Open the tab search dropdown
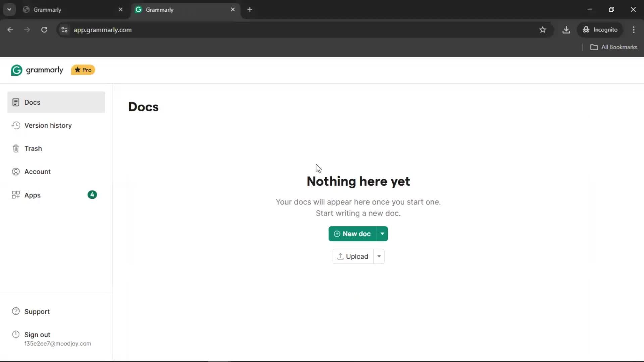This screenshot has height=362, width=644. (9, 9)
